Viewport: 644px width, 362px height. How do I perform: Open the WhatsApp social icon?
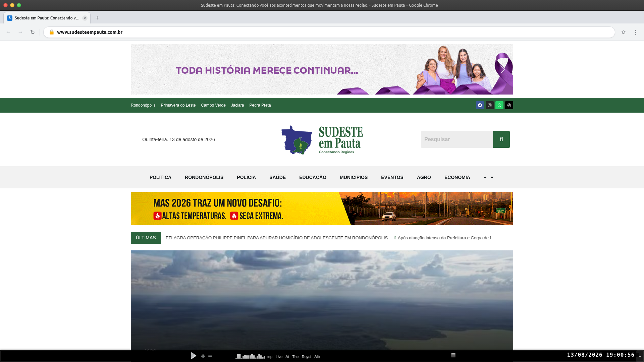499,105
